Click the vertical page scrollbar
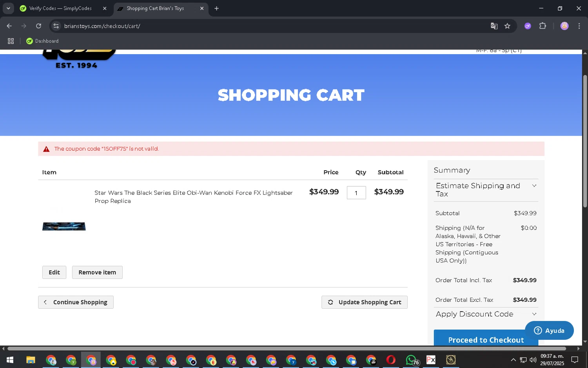 pyautogui.click(x=585, y=141)
